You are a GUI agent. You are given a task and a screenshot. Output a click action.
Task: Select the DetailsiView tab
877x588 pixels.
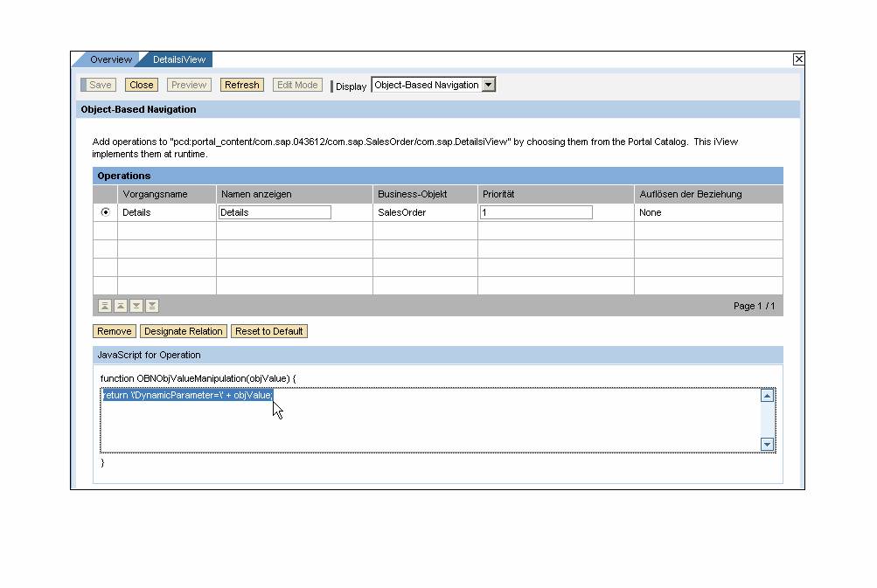coord(179,59)
